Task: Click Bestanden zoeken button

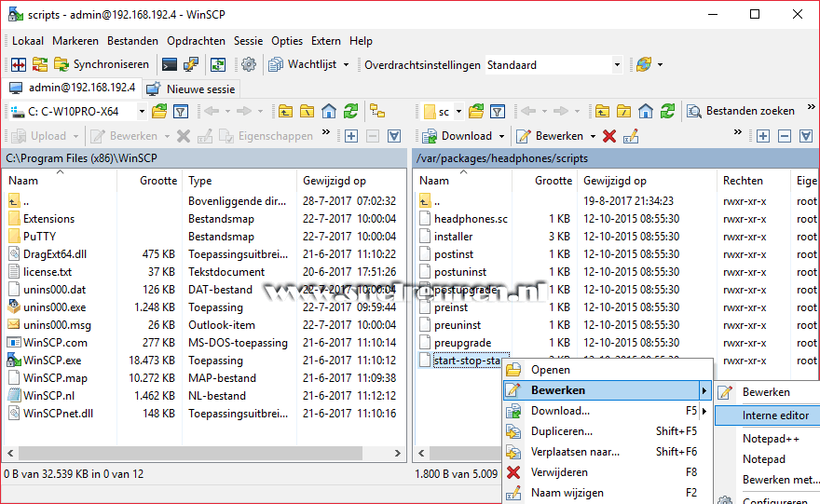Action: pyautogui.click(x=741, y=111)
